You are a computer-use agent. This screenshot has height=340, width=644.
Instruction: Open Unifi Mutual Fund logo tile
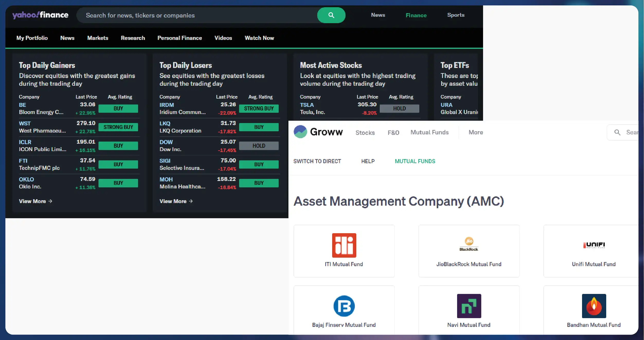coord(594,245)
